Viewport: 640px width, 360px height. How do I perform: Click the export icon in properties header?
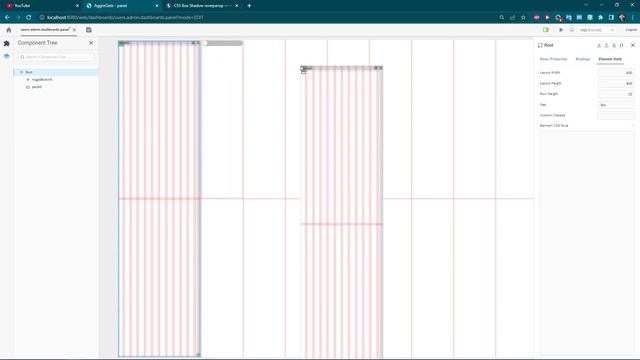click(x=606, y=45)
